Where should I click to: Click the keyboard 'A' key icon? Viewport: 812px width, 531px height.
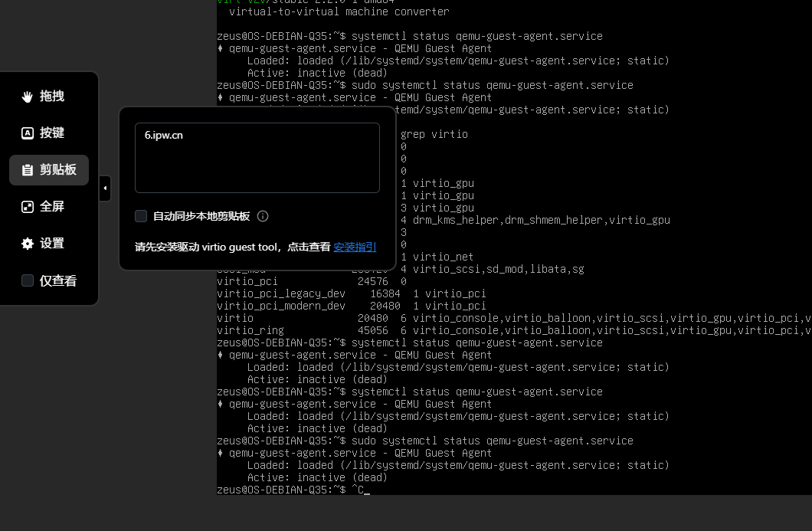click(28, 133)
